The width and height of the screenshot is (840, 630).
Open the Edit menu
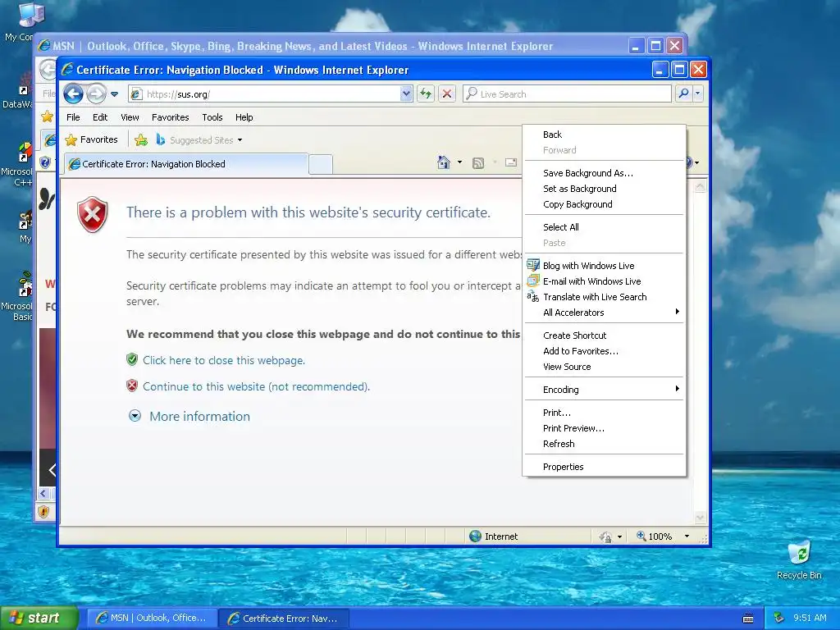99,117
